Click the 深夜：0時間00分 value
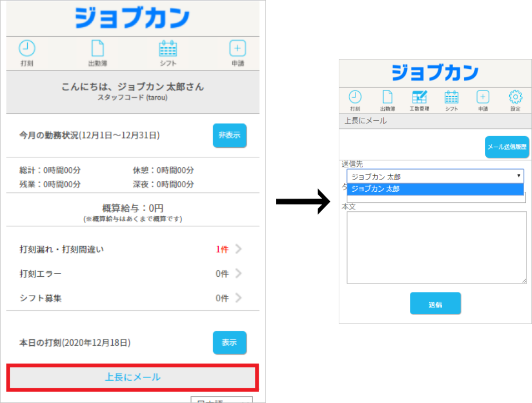532x403 pixels. [x=163, y=185]
